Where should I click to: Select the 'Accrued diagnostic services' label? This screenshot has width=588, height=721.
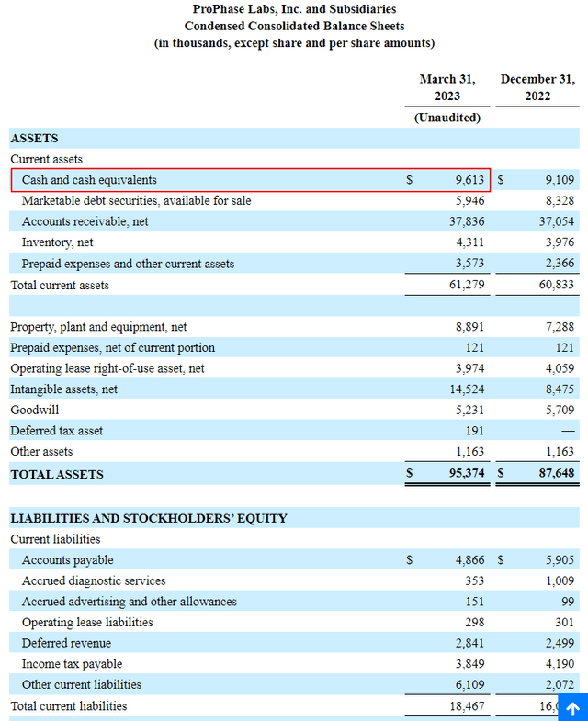pyautogui.click(x=94, y=580)
